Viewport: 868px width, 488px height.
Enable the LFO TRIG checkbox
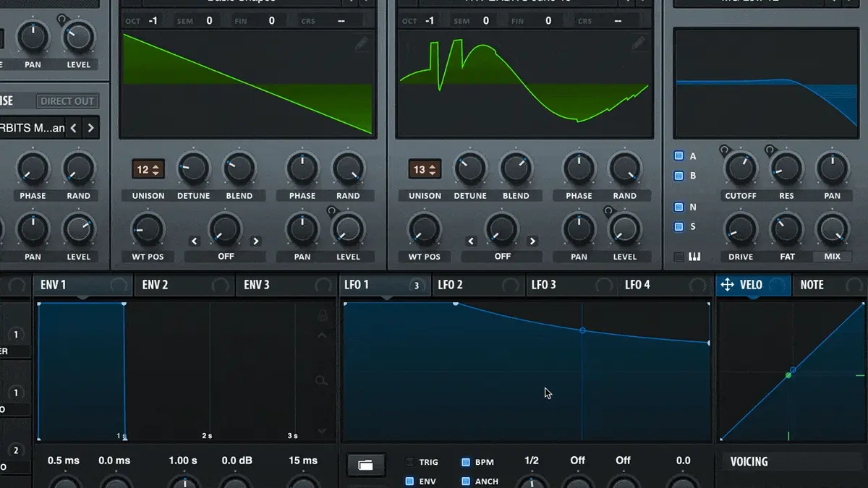click(x=410, y=462)
